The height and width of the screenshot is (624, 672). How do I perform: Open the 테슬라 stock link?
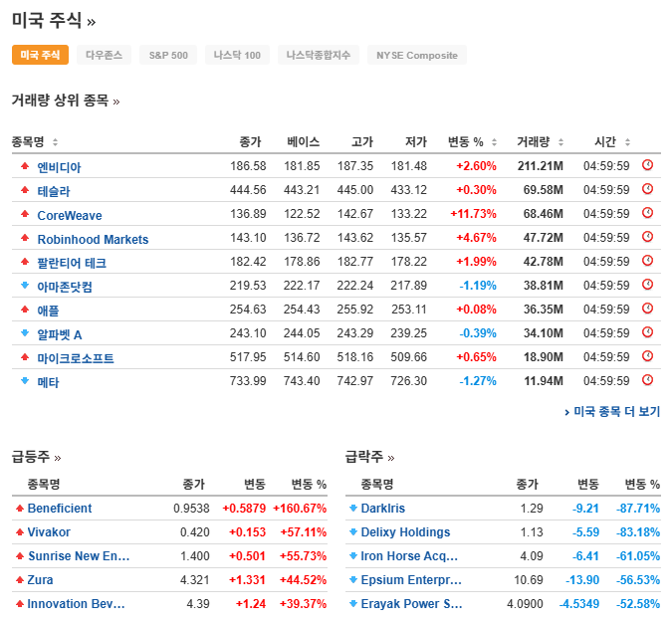54,191
